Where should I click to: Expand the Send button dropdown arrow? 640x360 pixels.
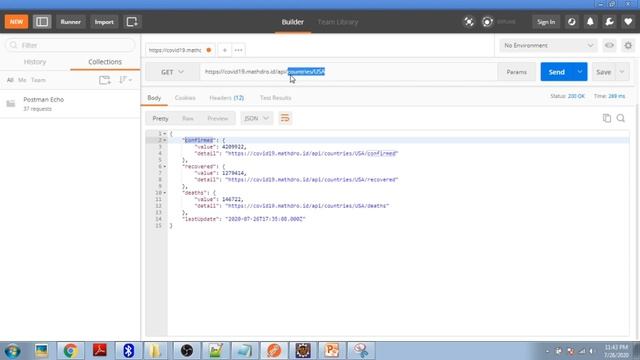click(580, 72)
